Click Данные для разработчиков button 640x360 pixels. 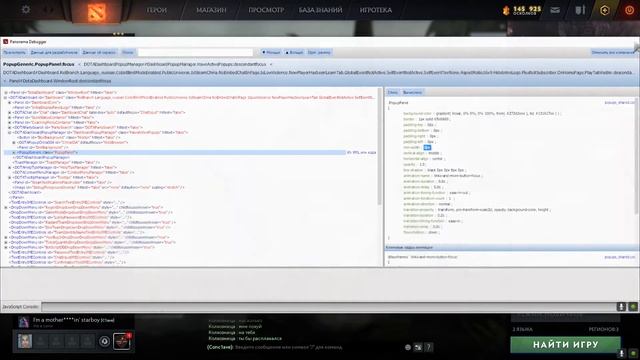[x=54, y=53]
